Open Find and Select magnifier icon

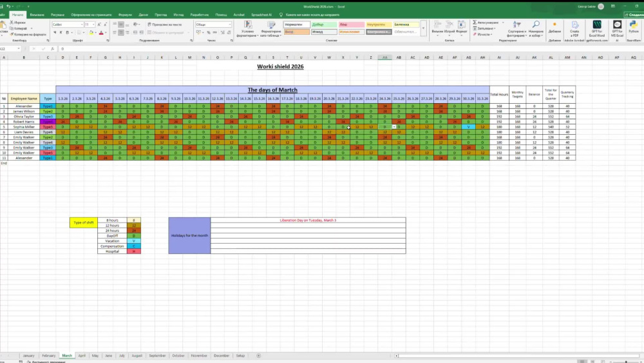tap(536, 29)
